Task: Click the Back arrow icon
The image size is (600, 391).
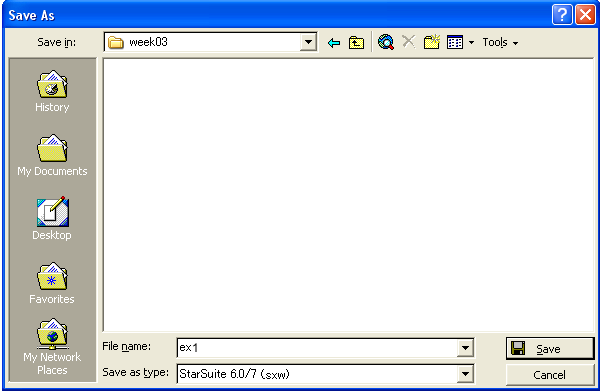Action: (334, 42)
